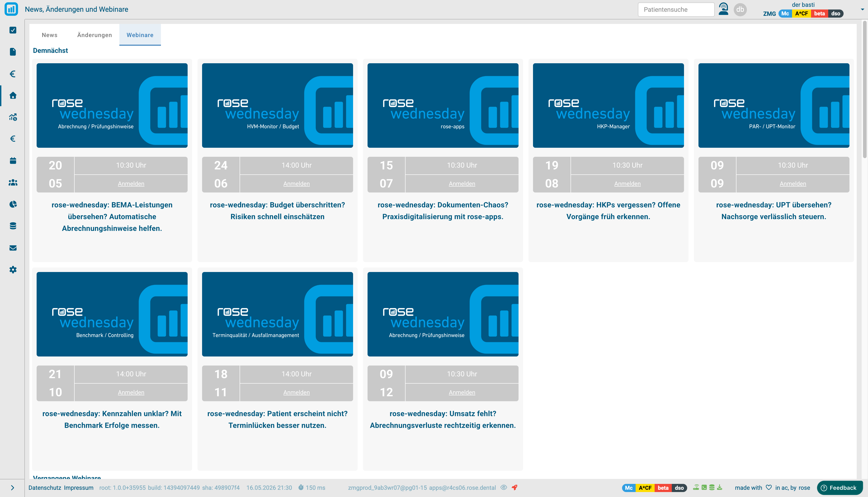This screenshot has height=497, width=868.
Task: Switch to the Änderungen tab
Action: pos(94,35)
